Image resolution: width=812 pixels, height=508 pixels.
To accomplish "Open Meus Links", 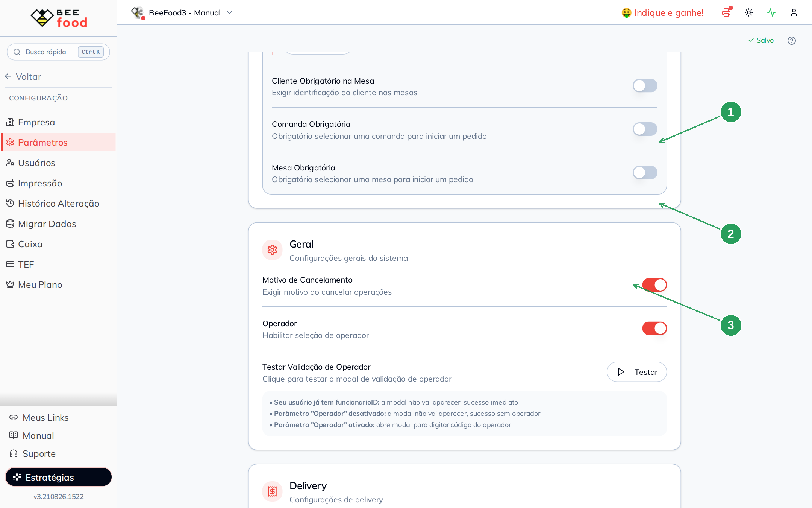I will [39, 417].
